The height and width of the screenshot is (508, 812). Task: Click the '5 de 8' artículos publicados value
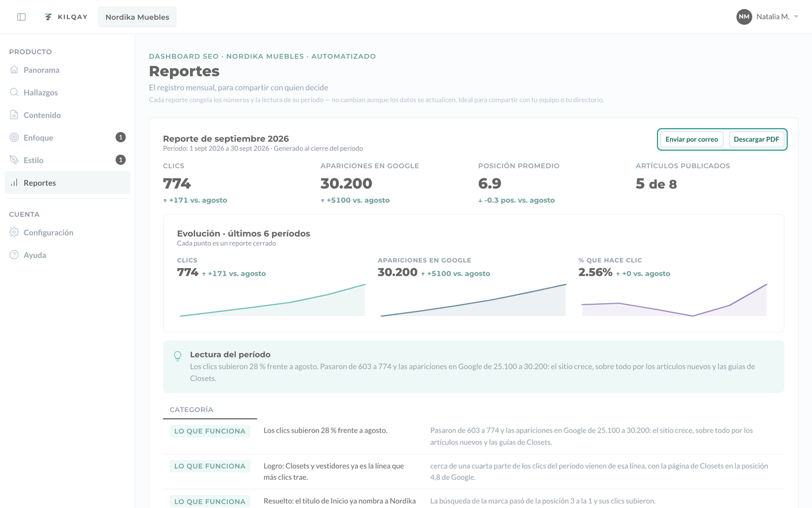[x=656, y=184]
